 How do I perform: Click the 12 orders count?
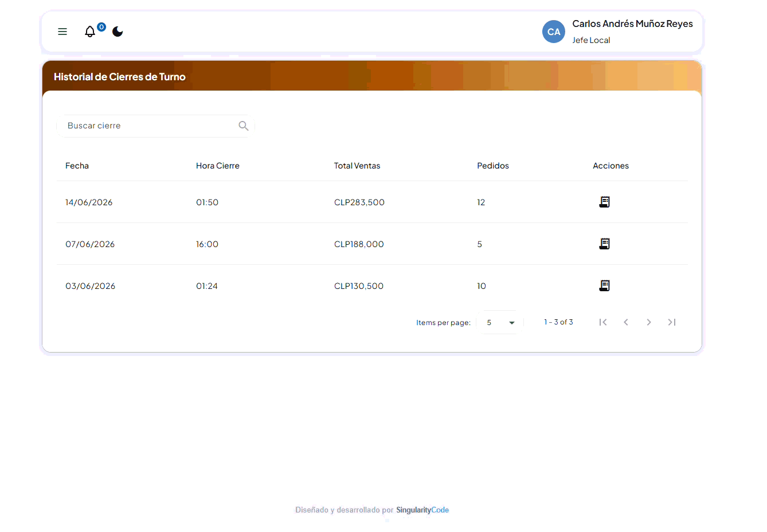coord(481,202)
